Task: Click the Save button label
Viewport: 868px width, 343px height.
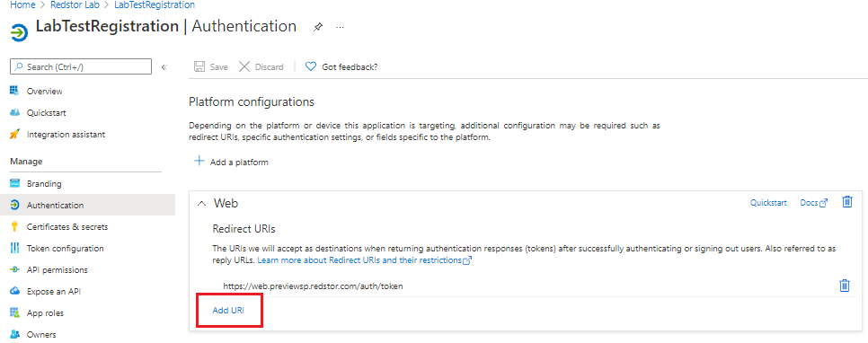Action: 218,67
